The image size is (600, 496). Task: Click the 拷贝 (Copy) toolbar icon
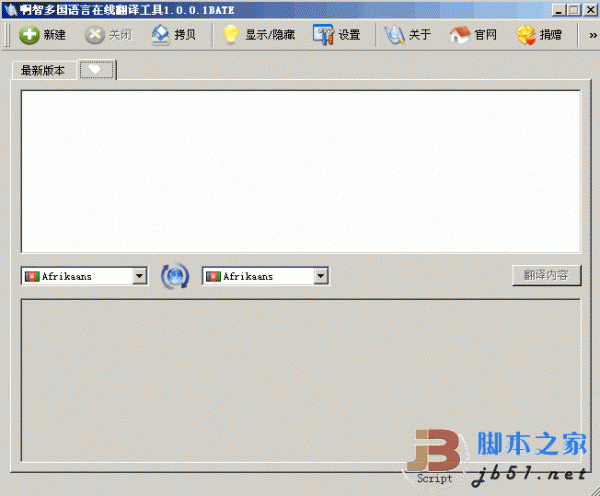pyautogui.click(x=160, y=35)
